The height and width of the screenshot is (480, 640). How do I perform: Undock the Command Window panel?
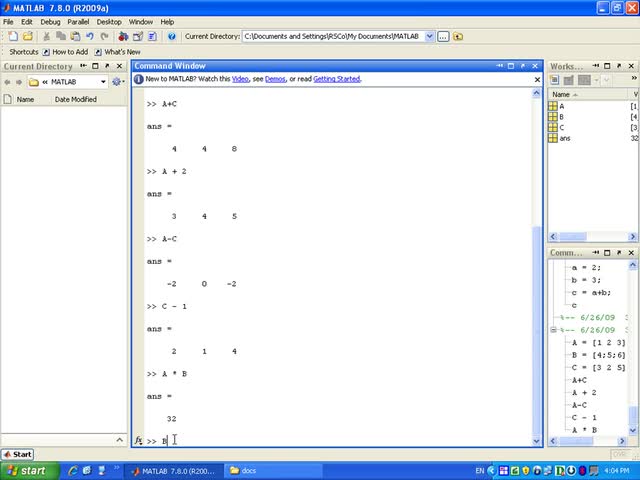click(523, 66)
